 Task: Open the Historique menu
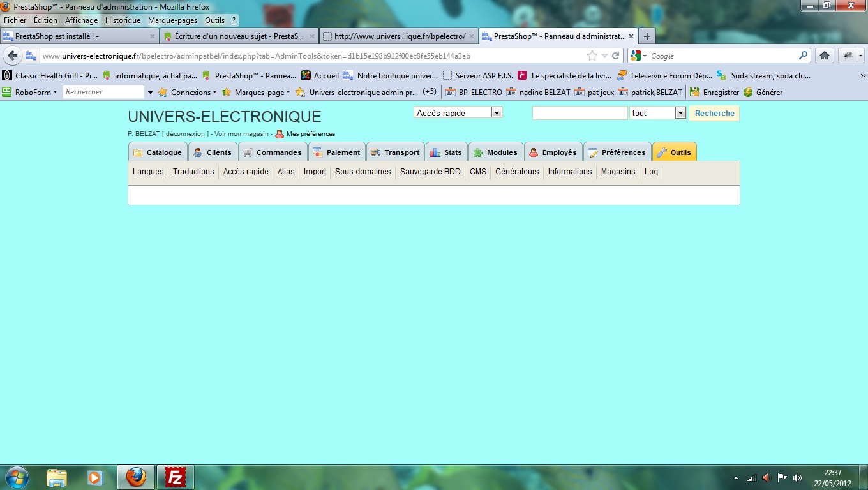pos(123,20)
